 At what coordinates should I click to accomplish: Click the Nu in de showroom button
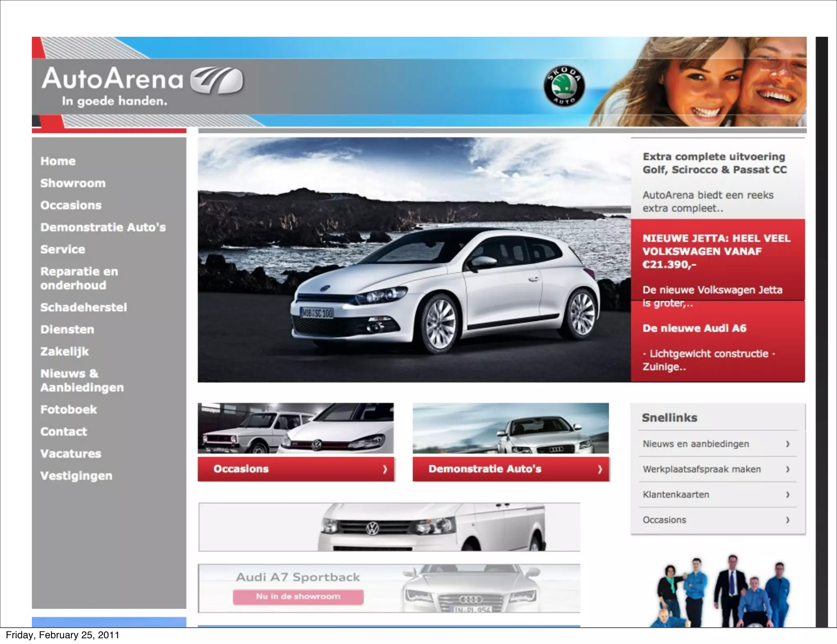coord(298,597)
